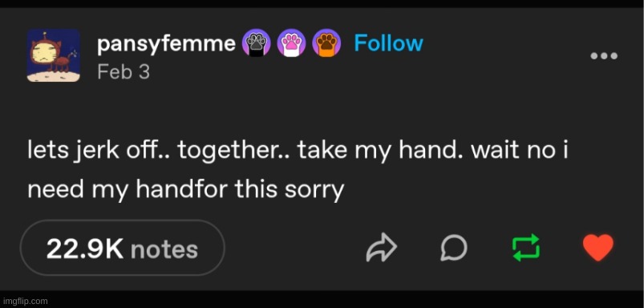Open pansyfemme's avatar thumbnail

54,55
